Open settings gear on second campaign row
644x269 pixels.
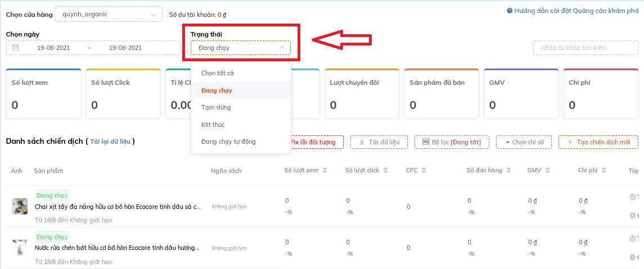point(632,257)
